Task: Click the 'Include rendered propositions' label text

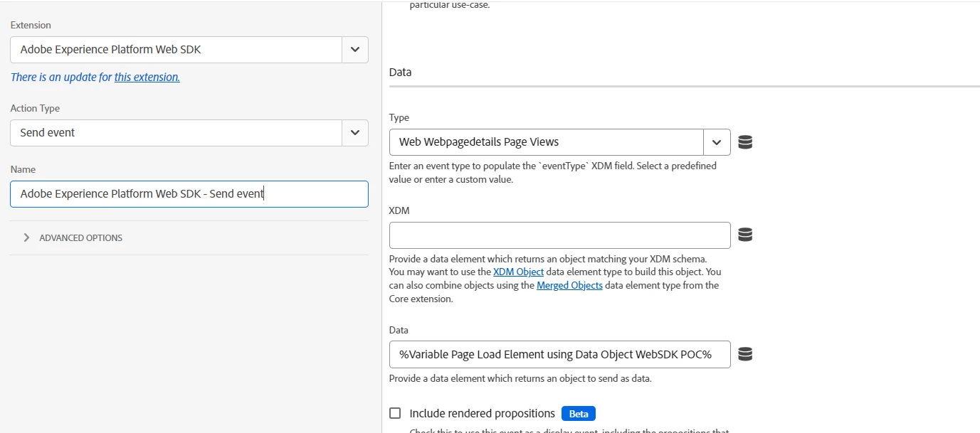Action: [x=483, y=413]
